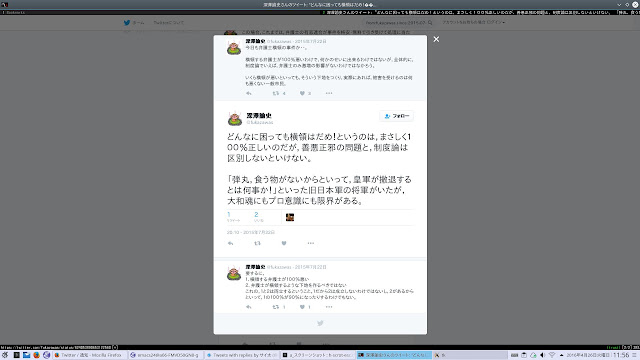Open author avatar of the top tweet
Viewport: 640px width, 360px height.
pos(234,47)
